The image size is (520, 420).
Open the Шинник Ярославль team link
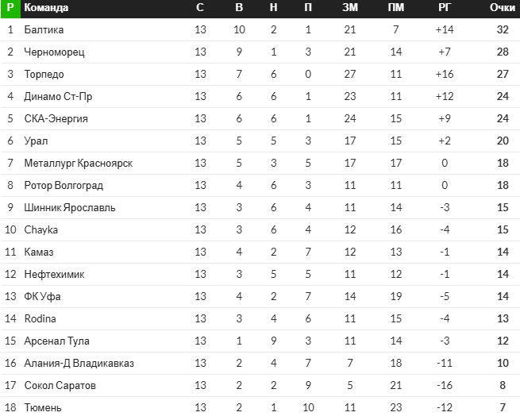(x=70, y=208)
